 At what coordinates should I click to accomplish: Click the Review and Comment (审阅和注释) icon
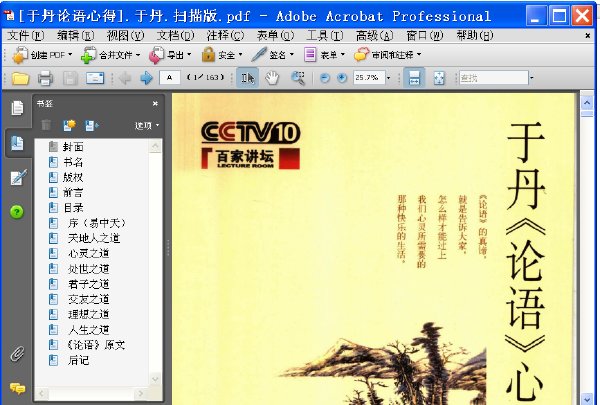[361, 55]
